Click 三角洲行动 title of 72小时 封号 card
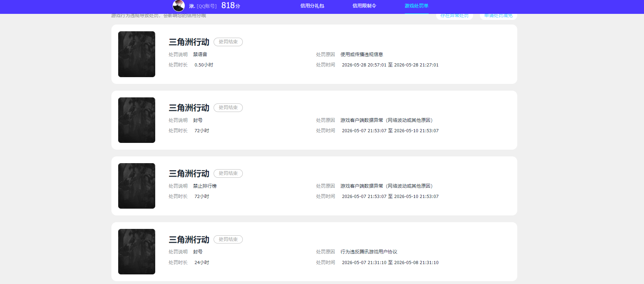Viewport: 644px width, 284px height. 189,108
